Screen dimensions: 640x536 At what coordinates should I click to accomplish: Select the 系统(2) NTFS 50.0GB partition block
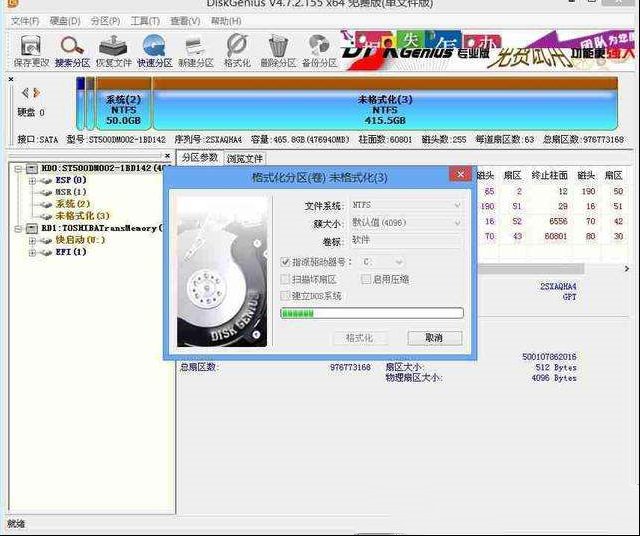click(x=123, y=104)
